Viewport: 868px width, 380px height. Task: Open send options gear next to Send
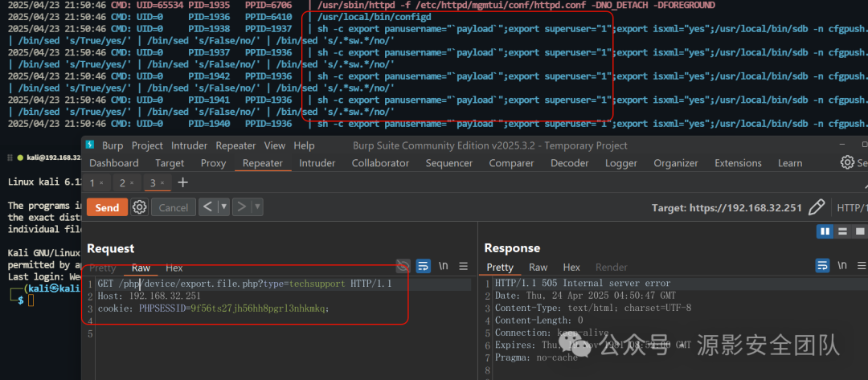(140, 207)
